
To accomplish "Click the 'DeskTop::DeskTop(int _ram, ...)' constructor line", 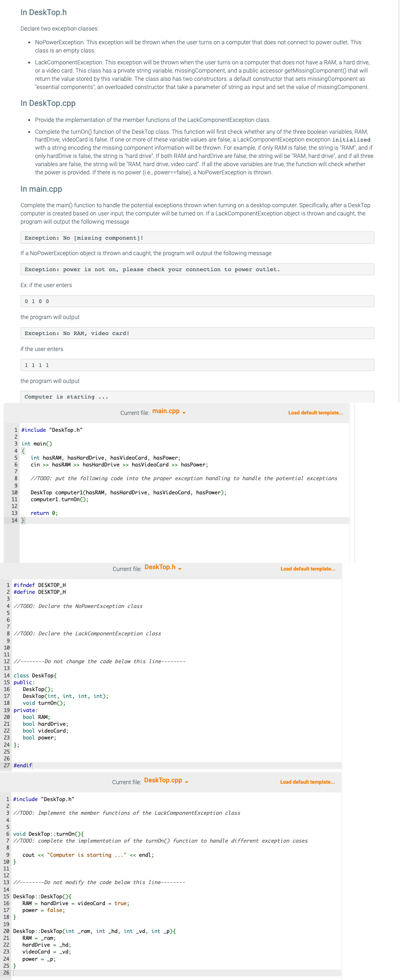I will pos(95,931).
